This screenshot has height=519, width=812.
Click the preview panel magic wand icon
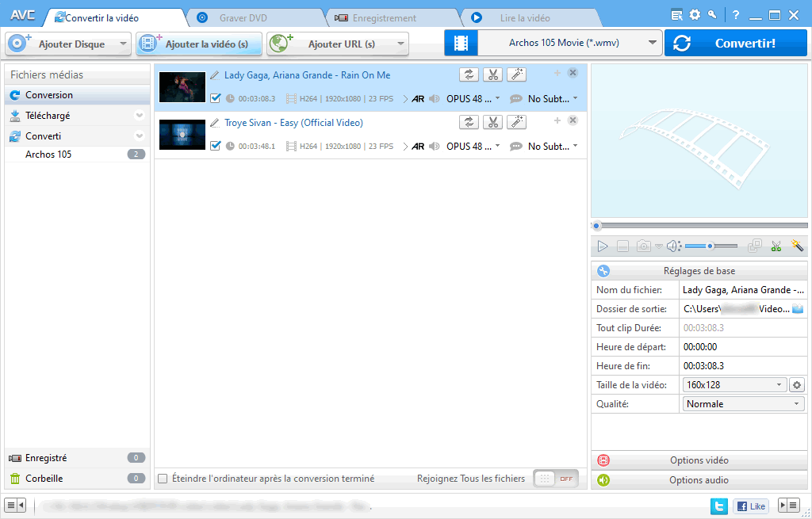(x=797, y=246)
